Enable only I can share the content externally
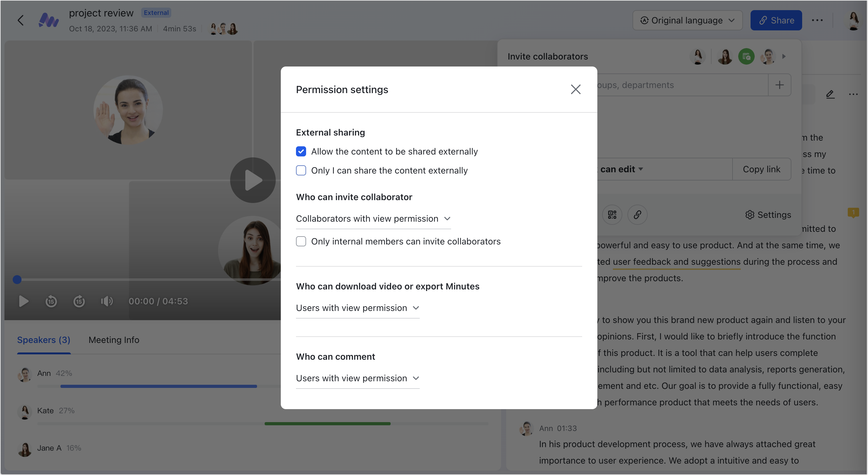Image resolution: width=868 pixels, height=475 pixels. [301, 171]
